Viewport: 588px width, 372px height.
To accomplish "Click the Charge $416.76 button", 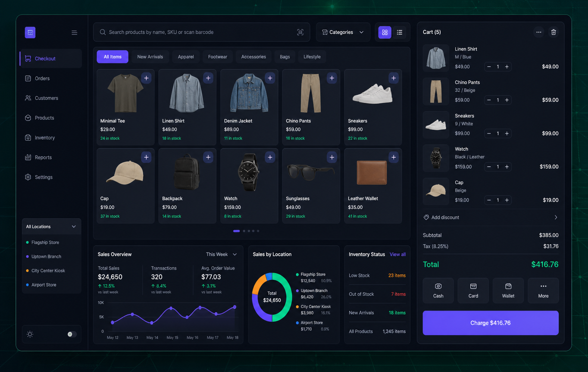I will click(490, 323).
